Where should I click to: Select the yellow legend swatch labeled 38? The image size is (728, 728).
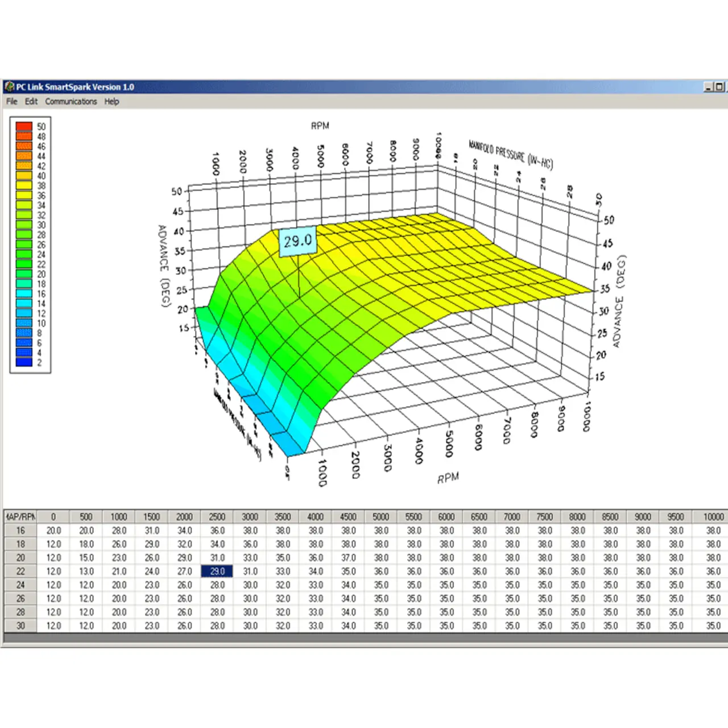pyautogui.click(x=24, y=185)
